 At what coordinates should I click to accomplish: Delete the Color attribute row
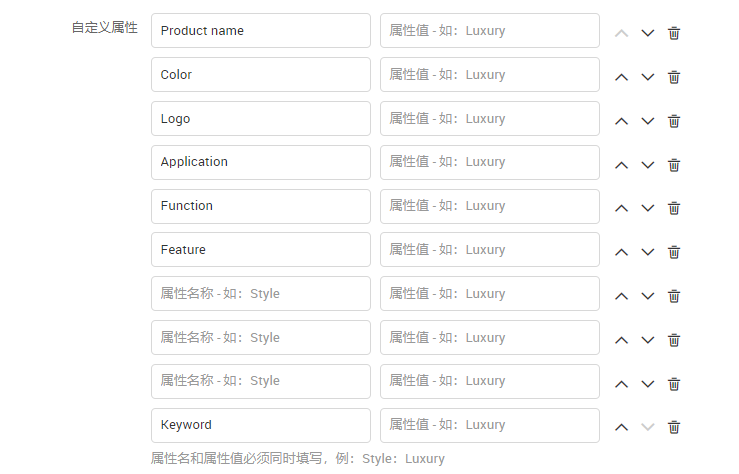pyautogui.click(x=674, y=77)
